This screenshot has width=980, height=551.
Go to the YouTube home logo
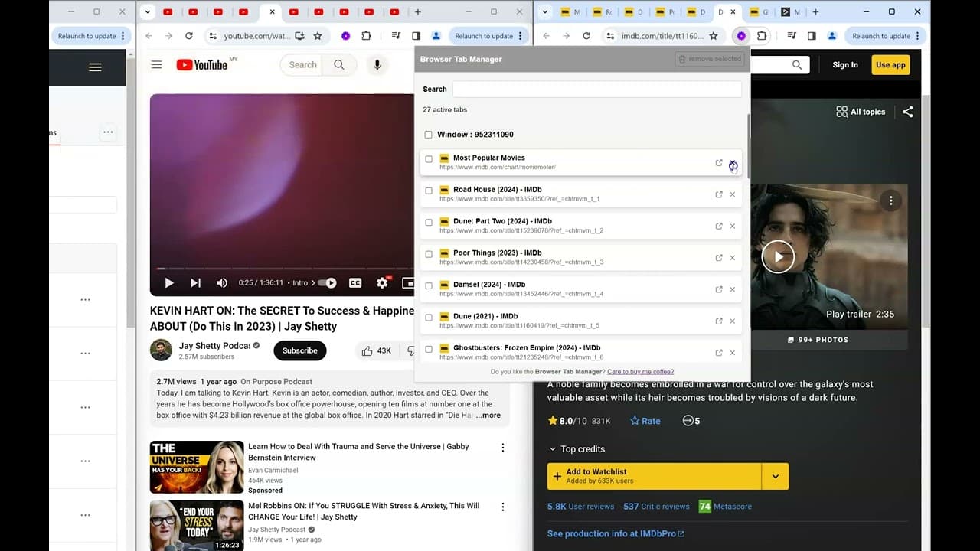pyautogui.click(x=201, y=65)
